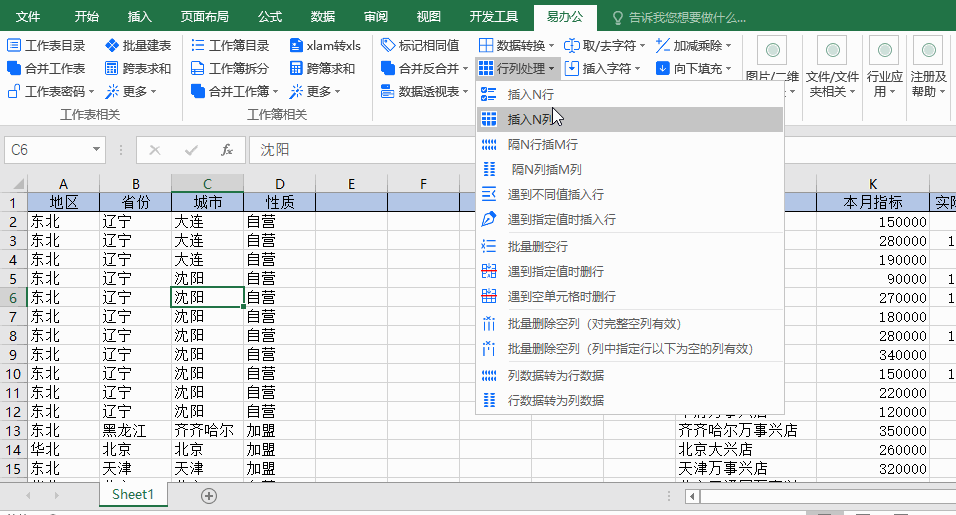Choose 行数据转为列数据 menu item
The height and width of the screenshot is (515, 956).
630,400
